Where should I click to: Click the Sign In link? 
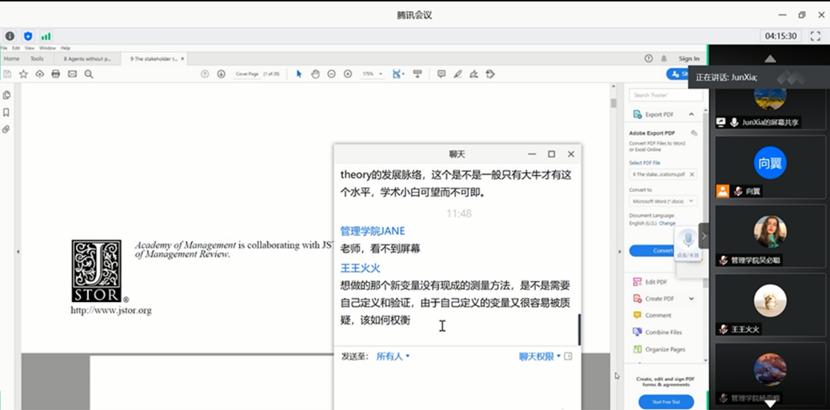pyautogui.click(x=688, y=58)
